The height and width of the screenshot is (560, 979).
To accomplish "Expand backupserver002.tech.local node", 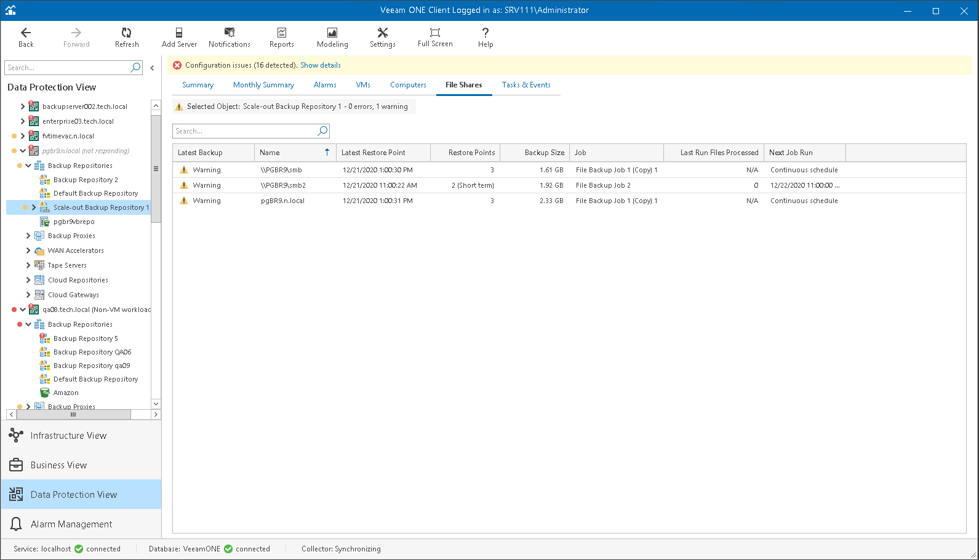I will click(x=23, y=106).
